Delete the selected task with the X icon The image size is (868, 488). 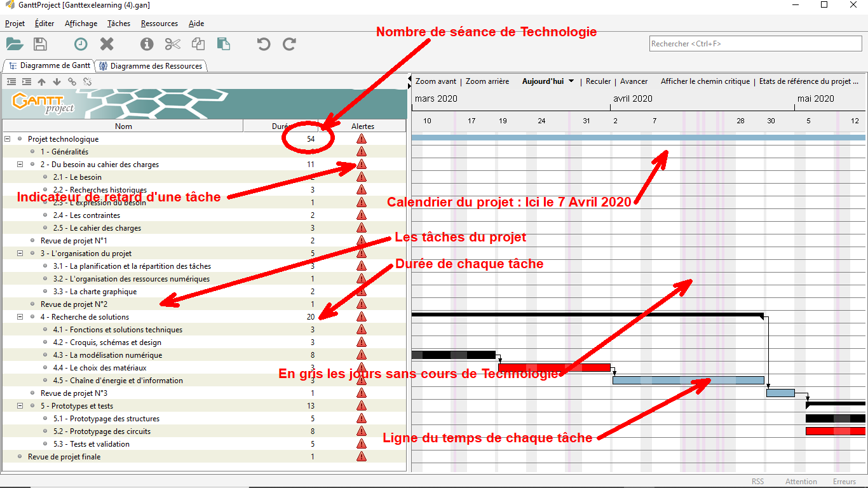(x=107, y=44)
